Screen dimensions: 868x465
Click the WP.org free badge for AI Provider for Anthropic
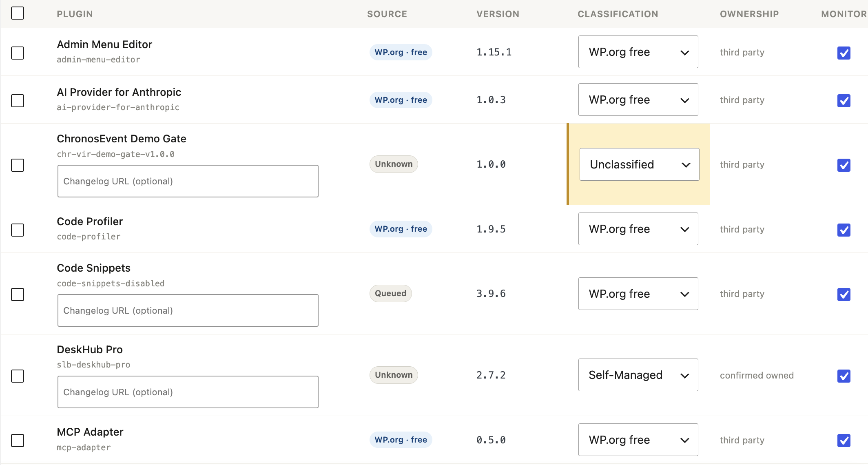coord(401,100)
